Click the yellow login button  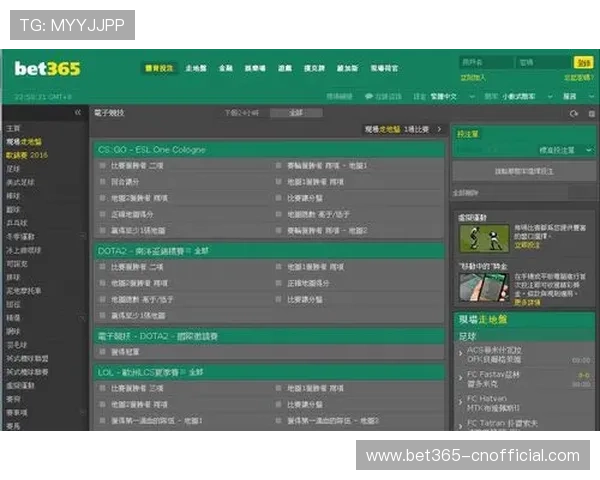click(x=582, y=62)
